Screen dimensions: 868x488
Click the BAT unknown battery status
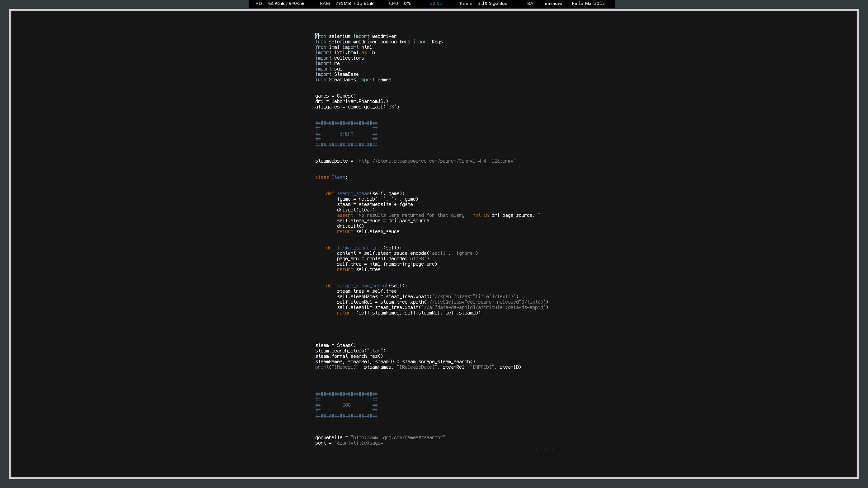coord(545,4)
